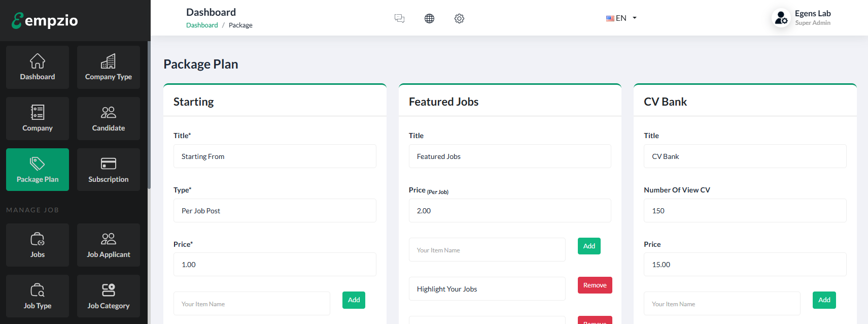Open Company Type from the sidebar
The width and height of the screenshot is (868, 324).
point(109,68)
